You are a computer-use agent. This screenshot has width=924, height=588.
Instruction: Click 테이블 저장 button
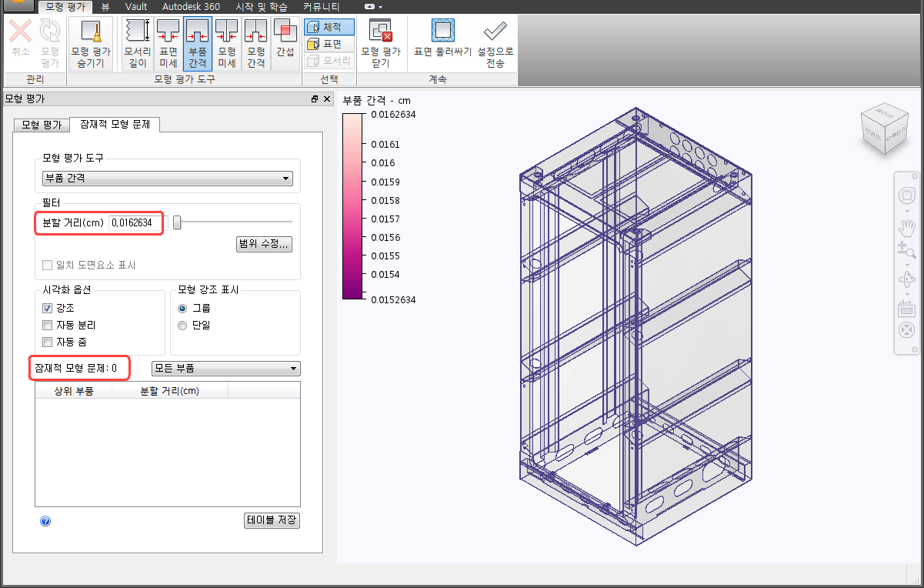[272, 520]
